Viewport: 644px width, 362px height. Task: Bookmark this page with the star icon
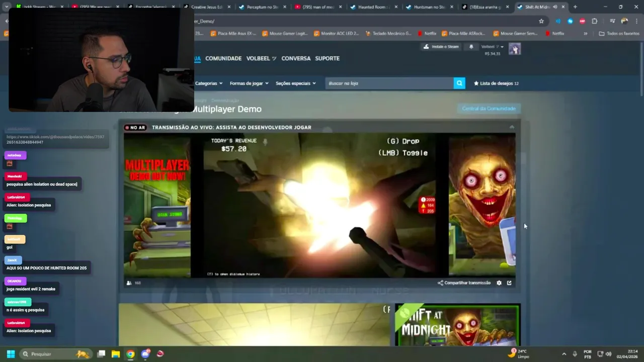coord(541,21)
